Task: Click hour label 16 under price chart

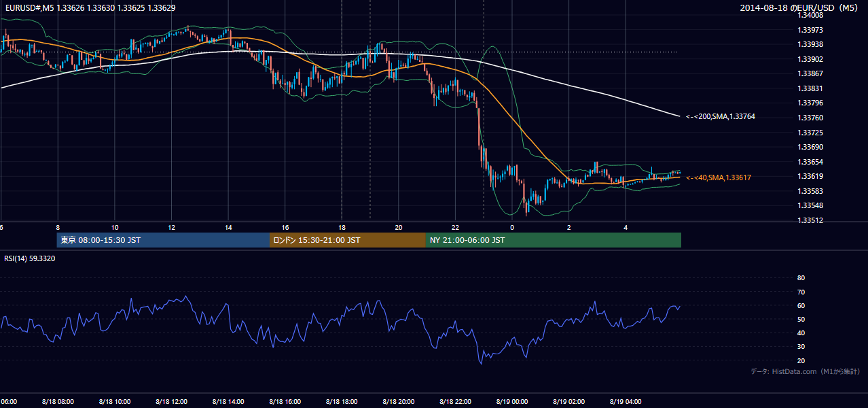Action: (285, 227)
